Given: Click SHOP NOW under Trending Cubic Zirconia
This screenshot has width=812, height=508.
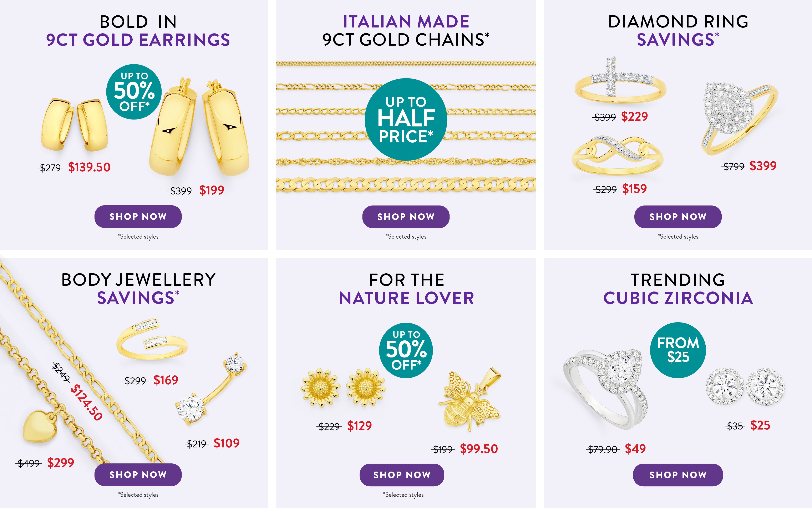Looking at the screenshot, I should (676, 475).
